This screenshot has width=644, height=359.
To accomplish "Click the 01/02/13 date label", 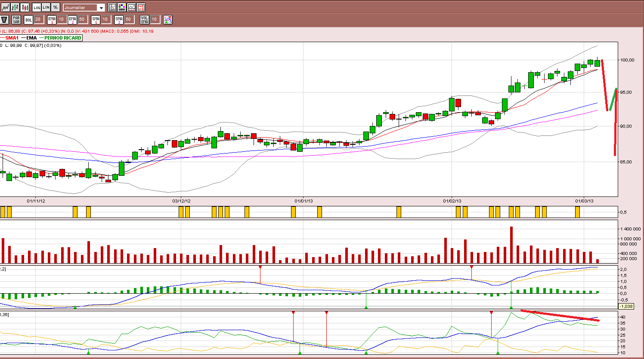I will pyautogui.click(x=452, y=201).
